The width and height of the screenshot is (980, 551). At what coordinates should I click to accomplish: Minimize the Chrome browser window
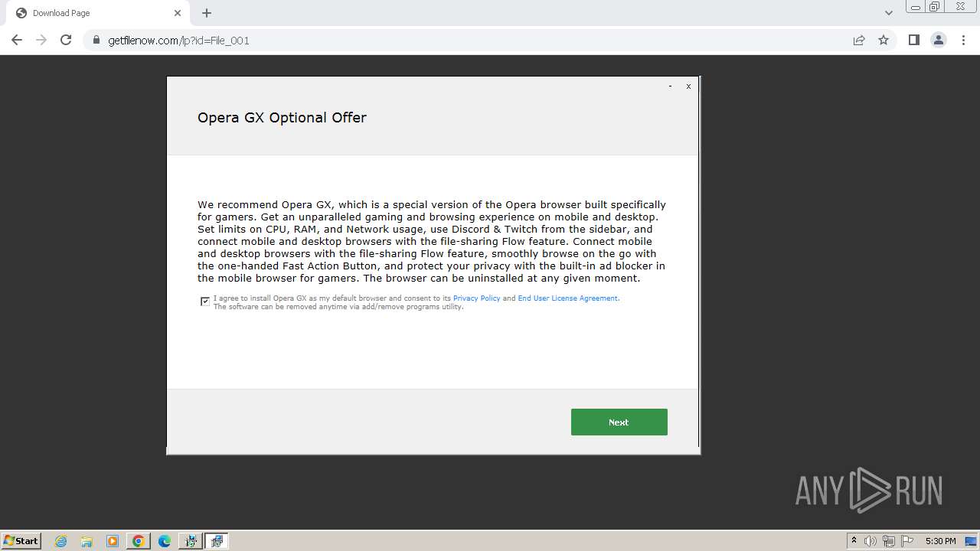click(x=915, y=7)
